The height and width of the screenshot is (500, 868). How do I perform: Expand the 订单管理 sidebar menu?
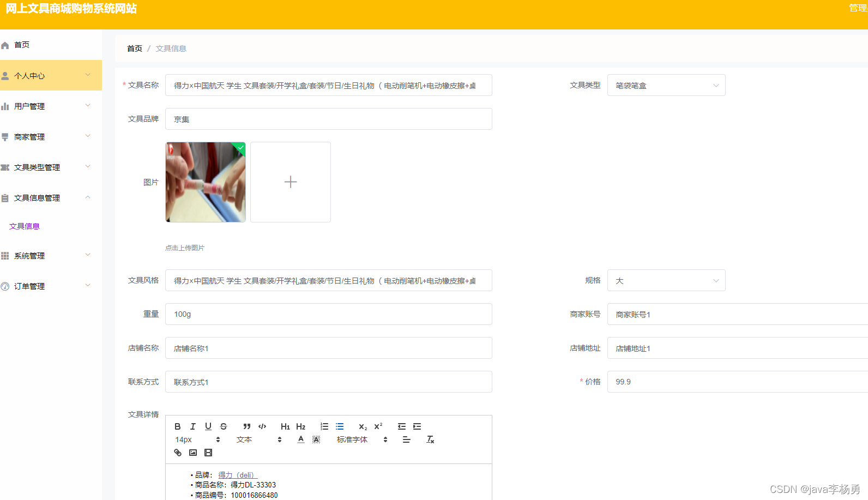pos(51,286)
